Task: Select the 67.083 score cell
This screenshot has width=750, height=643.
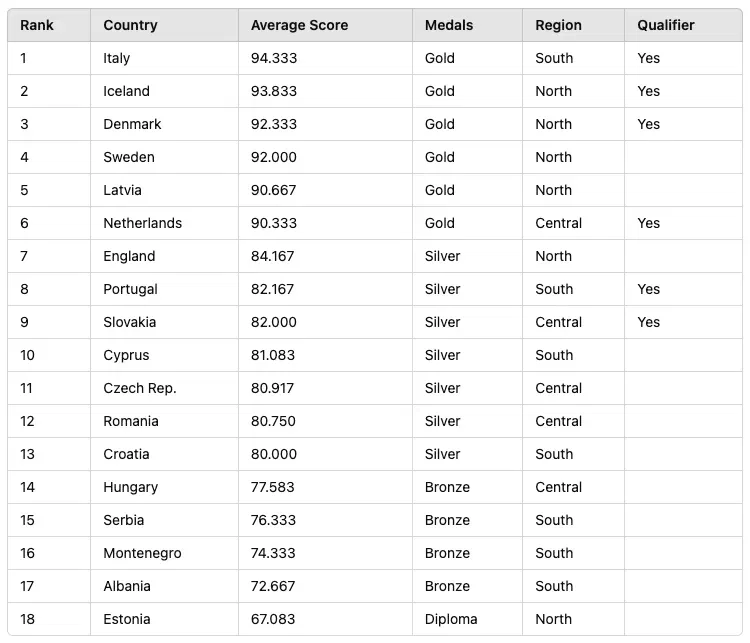Action: [x=273, y=619]
